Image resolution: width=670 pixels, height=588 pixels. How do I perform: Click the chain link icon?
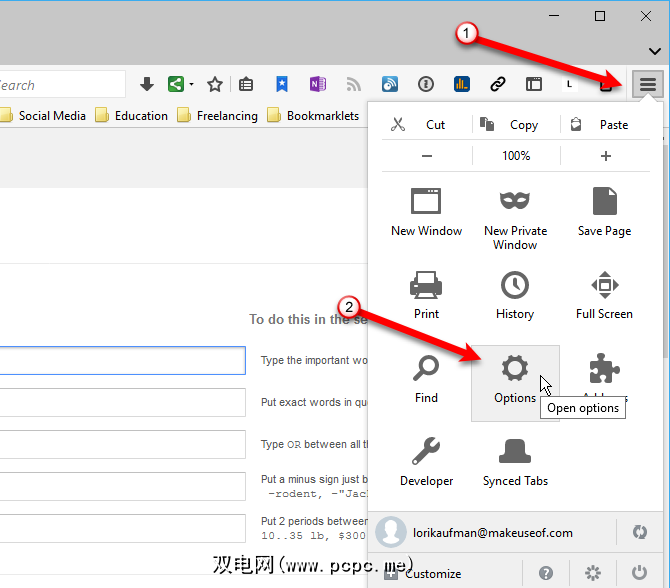497,84
